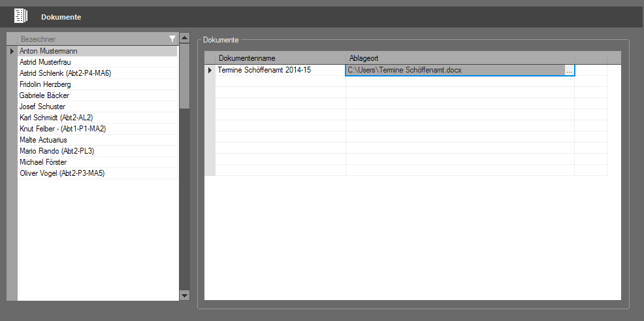Click the browse ellipsis button in Ablageort
Screen dimensions: 644x321
point(569,70)
